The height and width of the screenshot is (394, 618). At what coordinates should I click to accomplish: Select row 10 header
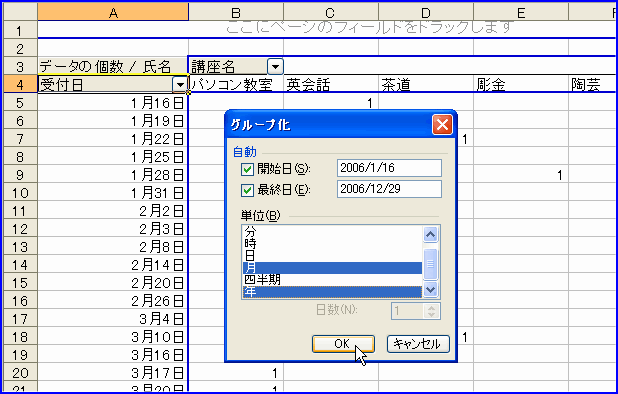pos(20,193)
